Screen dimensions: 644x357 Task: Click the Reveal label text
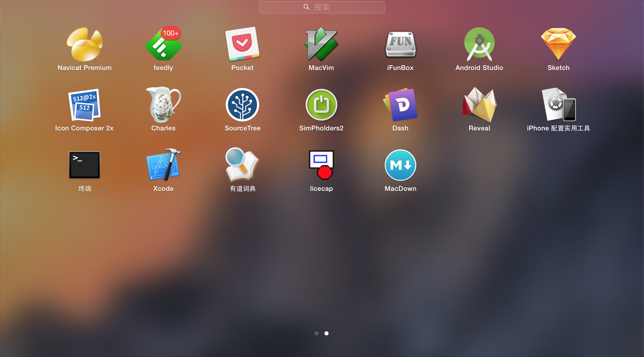click(x=479, y=128)
